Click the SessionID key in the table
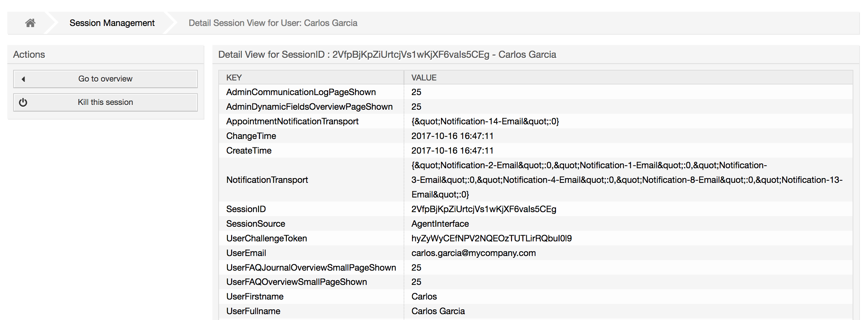Image resolution: width=868 pixels, height=320 pixels. [x=246, y=209]
